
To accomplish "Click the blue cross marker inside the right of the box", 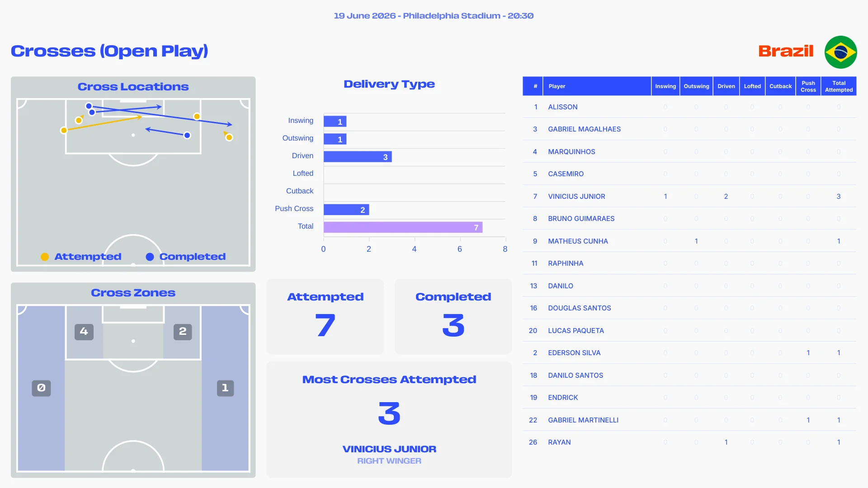I will click(x=187, y=135).
